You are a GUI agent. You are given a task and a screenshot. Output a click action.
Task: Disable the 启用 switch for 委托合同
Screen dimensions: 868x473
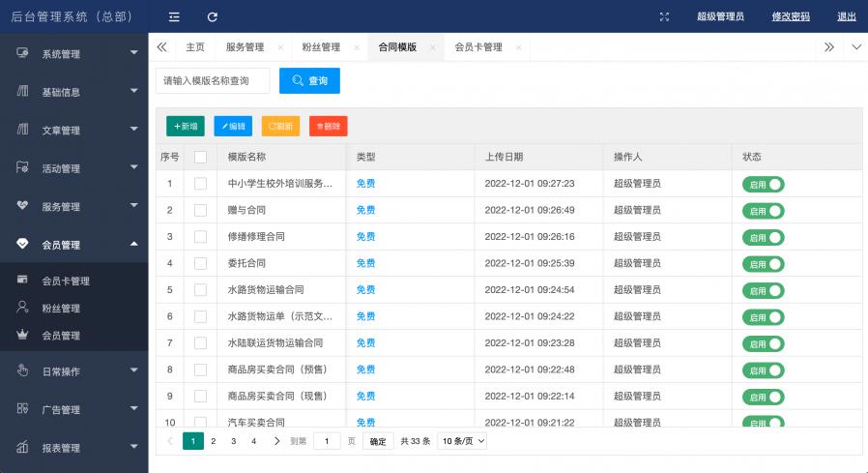coord(763,263)
